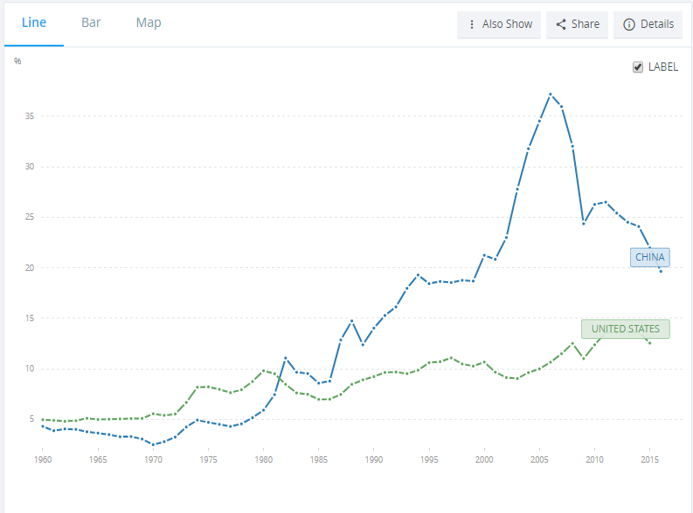693x513 pixels.
Task: Click China's first data point at 1960
Action: click(43, 426)
